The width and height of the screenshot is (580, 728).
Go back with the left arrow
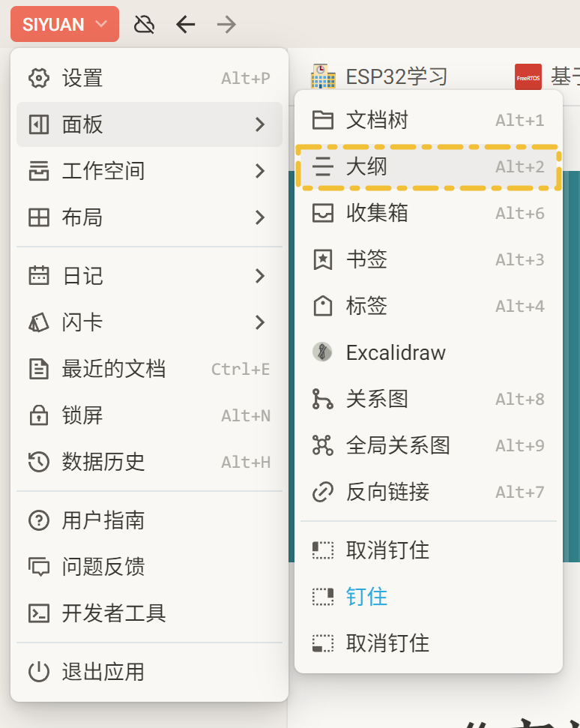pos(185,24)
